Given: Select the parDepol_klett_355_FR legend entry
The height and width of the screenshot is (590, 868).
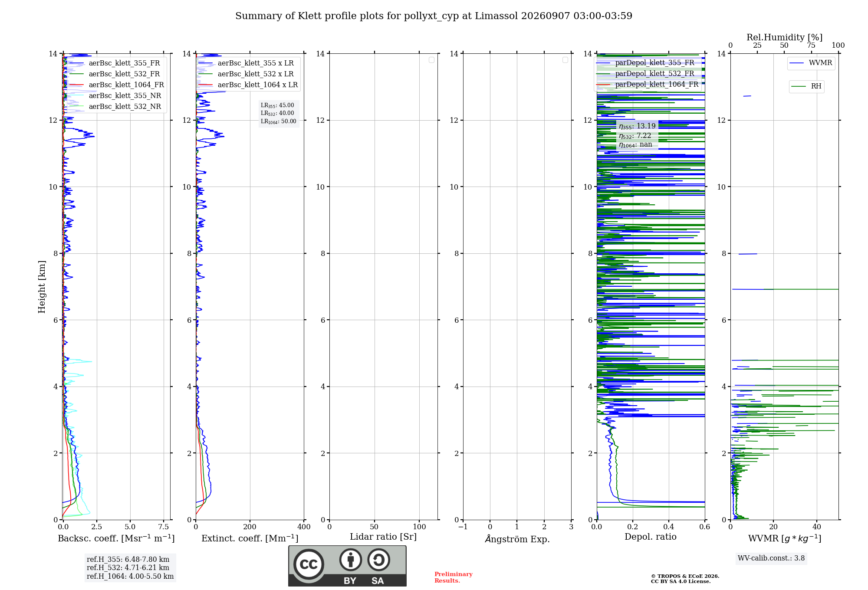Looking at the screenshot, I should 645,63.
